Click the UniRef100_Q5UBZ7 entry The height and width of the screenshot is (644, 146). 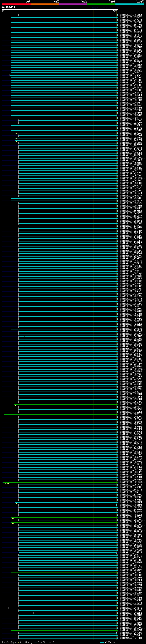(131, 449)
